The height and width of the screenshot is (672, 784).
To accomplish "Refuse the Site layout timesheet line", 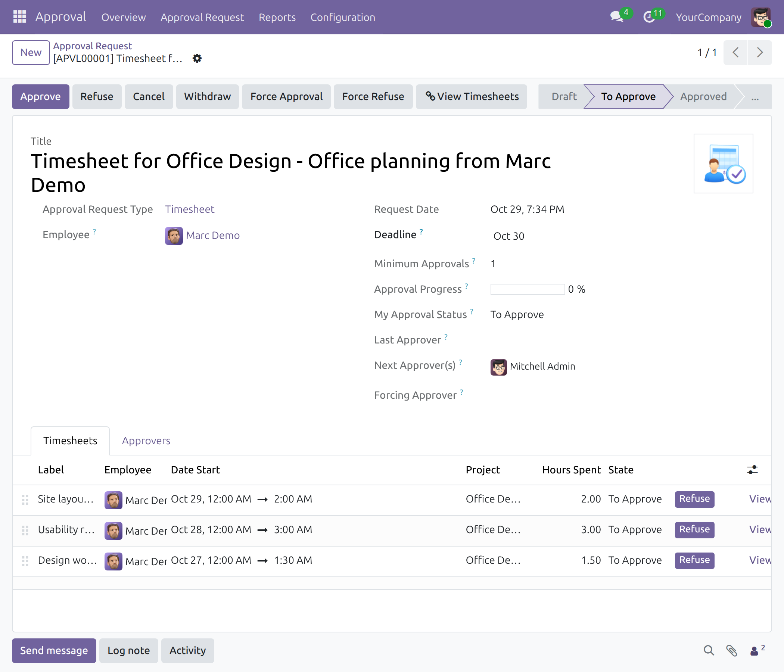I will 694,499.
